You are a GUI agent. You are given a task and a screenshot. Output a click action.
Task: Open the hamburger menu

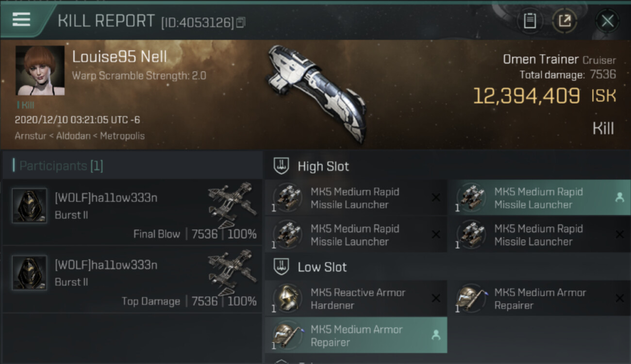click(x=21, y=20)
